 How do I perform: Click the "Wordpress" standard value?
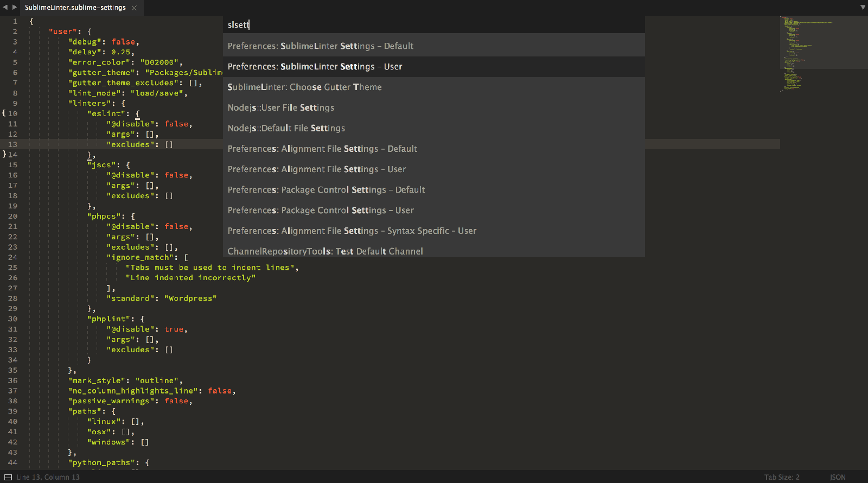click(190, 298)
